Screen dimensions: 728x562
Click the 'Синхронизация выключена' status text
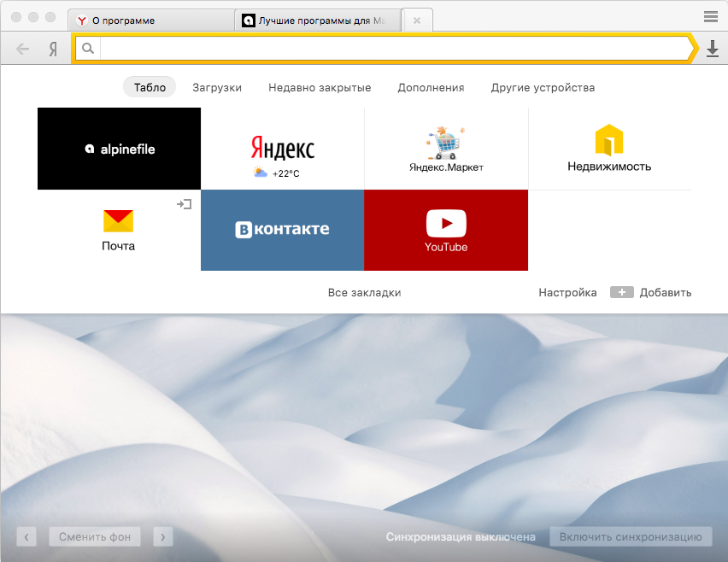(461, 537)
